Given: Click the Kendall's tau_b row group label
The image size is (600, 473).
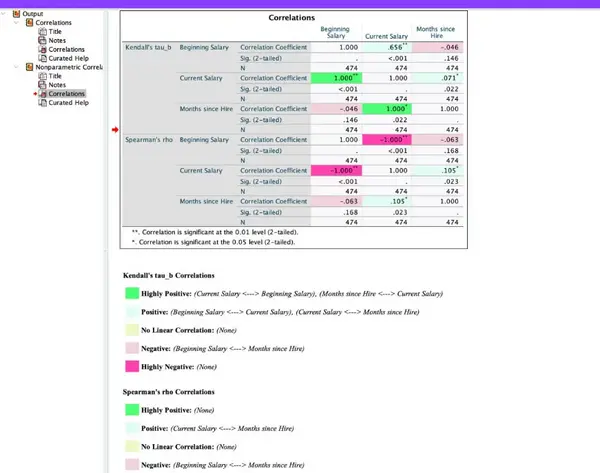Looking at the screenshot, I should [148, 47].
